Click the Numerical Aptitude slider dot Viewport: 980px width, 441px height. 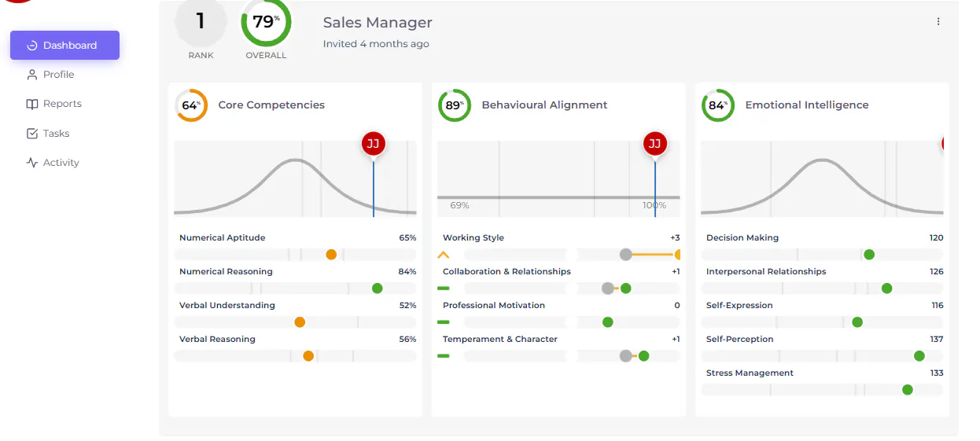point(331,255)
